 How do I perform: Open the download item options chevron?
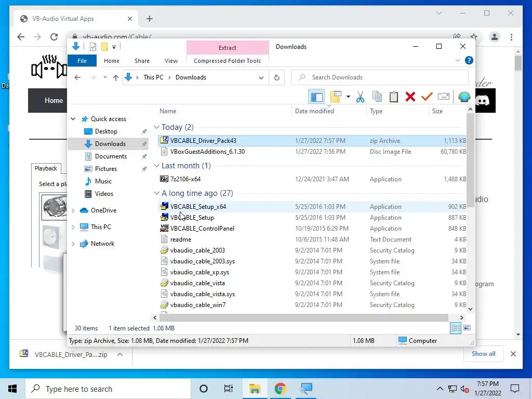click(120, 354)
